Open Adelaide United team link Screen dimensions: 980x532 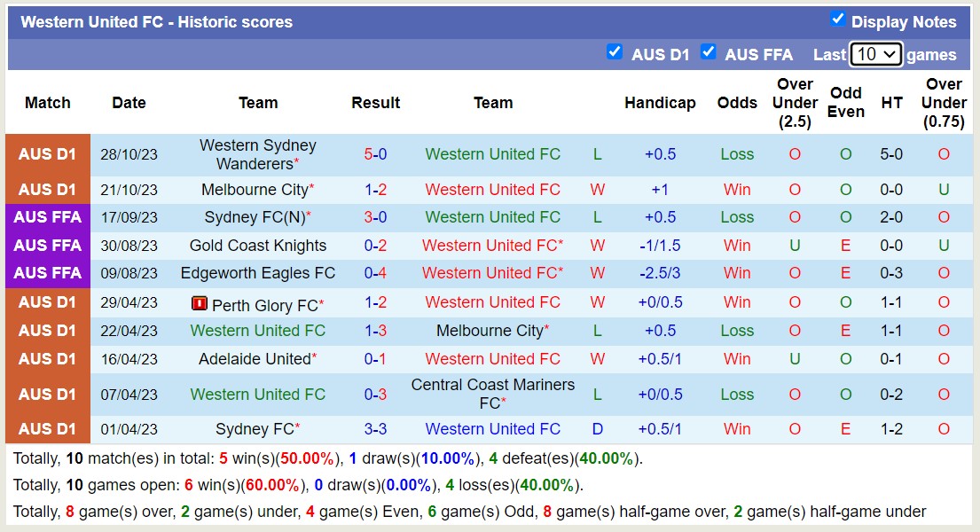point(254,359)
